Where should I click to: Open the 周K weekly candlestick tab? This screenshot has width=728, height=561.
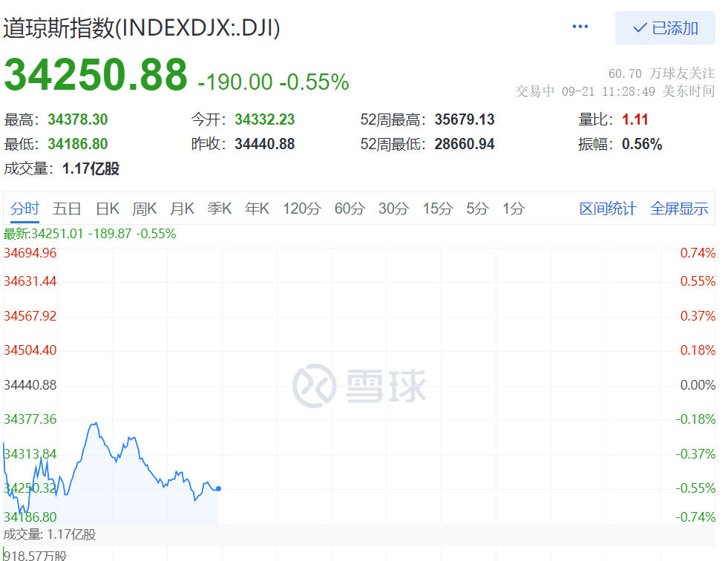coord(145,209)
